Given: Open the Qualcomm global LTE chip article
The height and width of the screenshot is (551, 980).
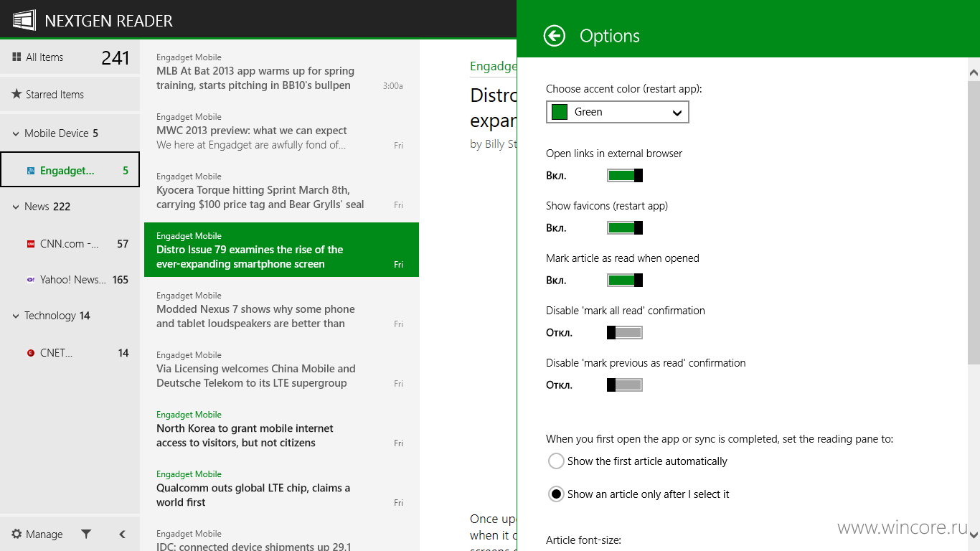Looking at the screenshot, I should (281, 488).
